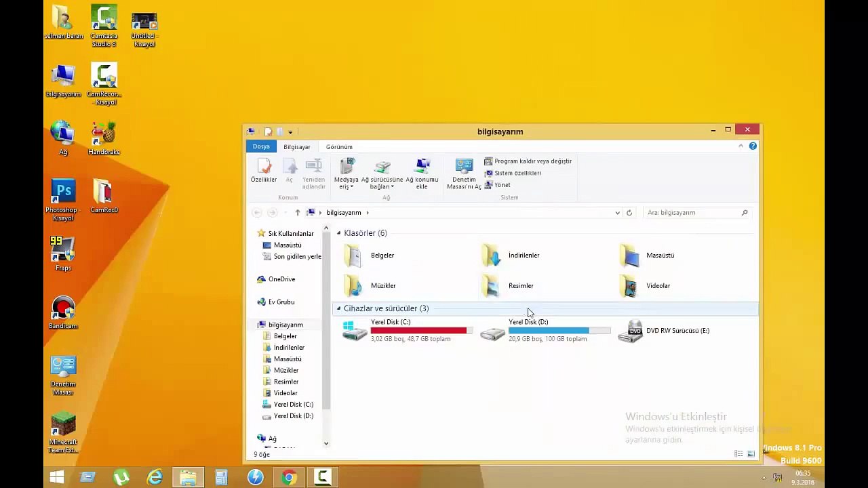Collapse the Klasörler (6) group

click(x=339, y=233)
